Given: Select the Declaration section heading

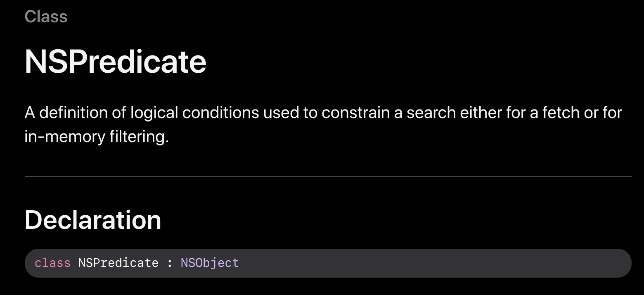Looking at the screenshot, I should [x=93, y=220].
